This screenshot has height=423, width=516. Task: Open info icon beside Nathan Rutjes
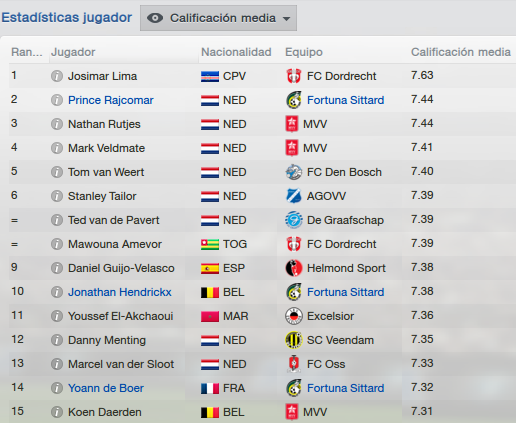(57, 124)
